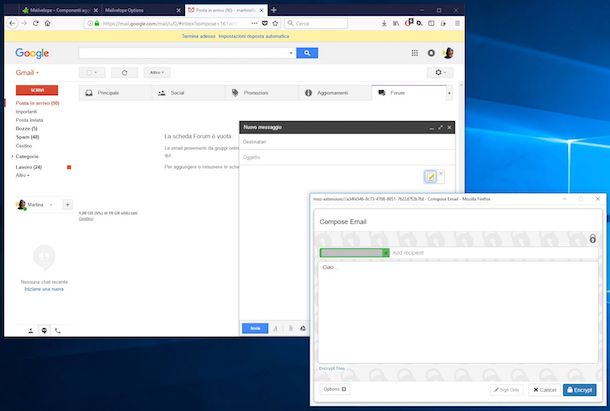Go to Firefox home page
The image size is (610, 411).
click(x=47, y=23)
